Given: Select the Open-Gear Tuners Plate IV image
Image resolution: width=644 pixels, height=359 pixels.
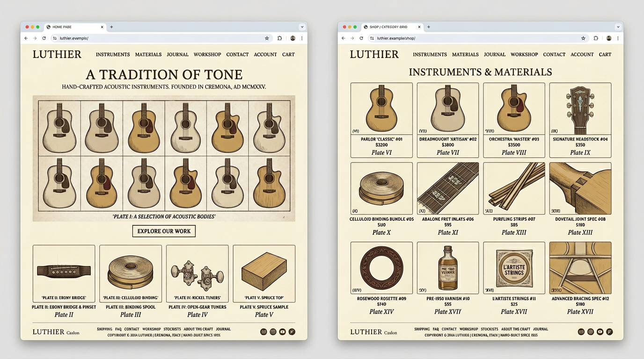Looking at the screenshot, I should [197, 273].
